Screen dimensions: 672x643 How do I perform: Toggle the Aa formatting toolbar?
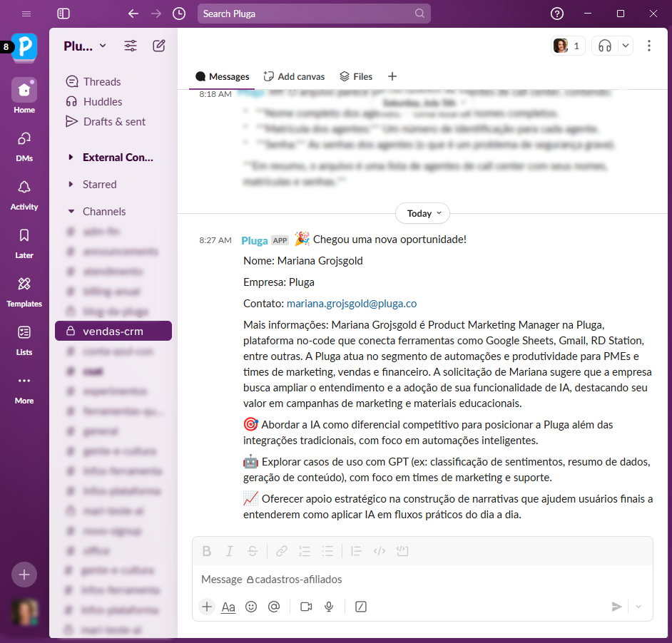(x=228, y=607)
